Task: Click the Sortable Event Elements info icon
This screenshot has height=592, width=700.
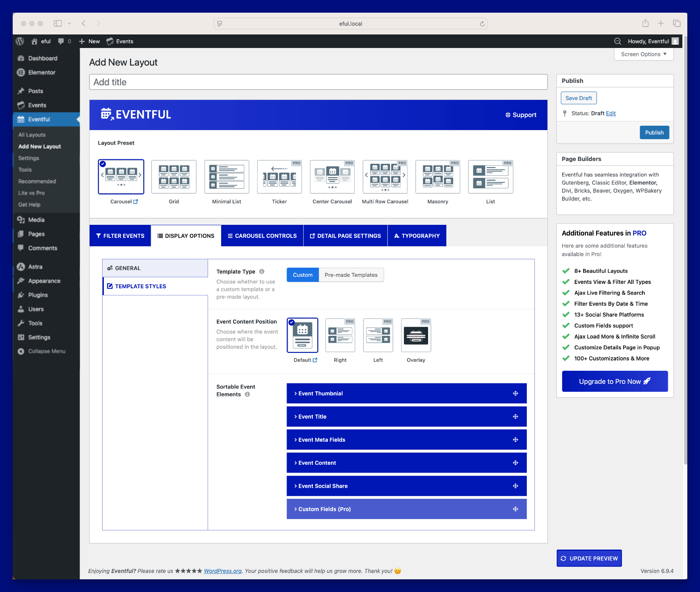Action: pyautogui.click(x=247, y=395)
